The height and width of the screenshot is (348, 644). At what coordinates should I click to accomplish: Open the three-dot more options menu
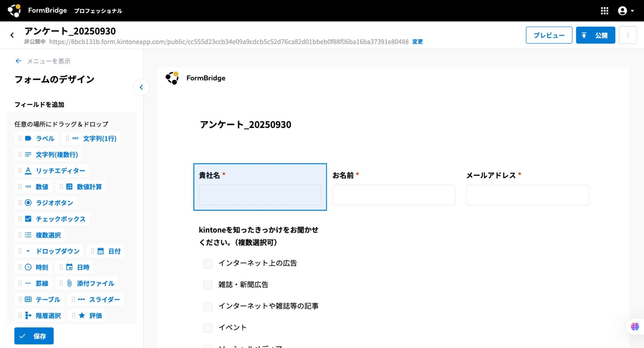(x=628, y=35)
